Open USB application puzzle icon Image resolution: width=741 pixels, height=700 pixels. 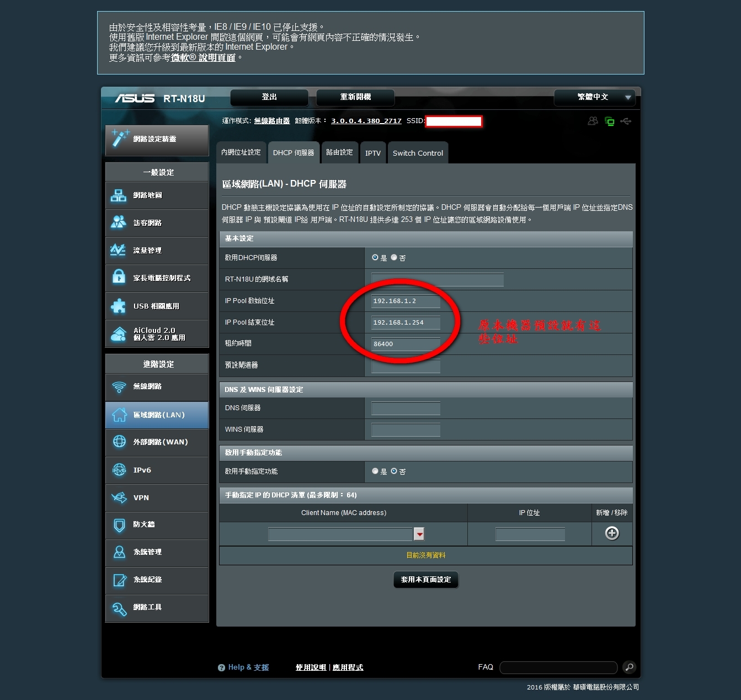pos(119,306)
